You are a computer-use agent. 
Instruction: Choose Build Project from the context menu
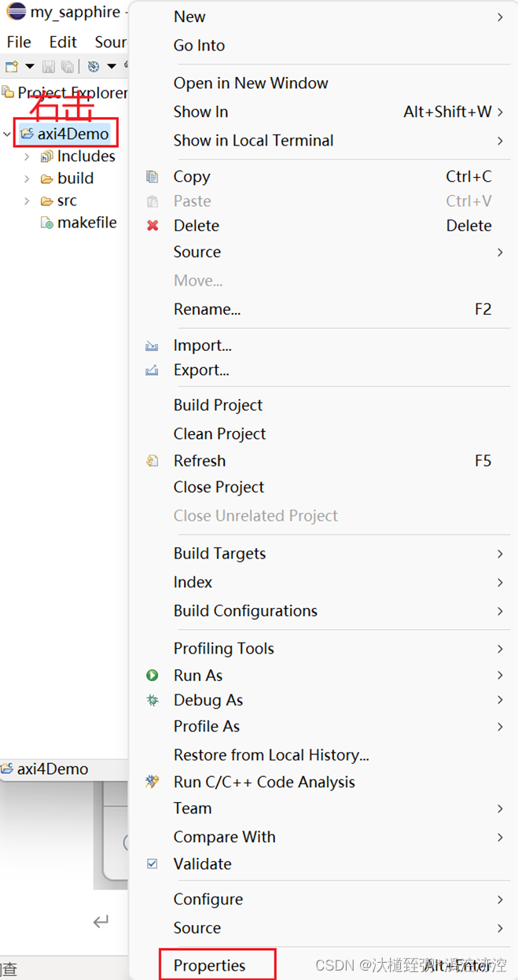218,405
